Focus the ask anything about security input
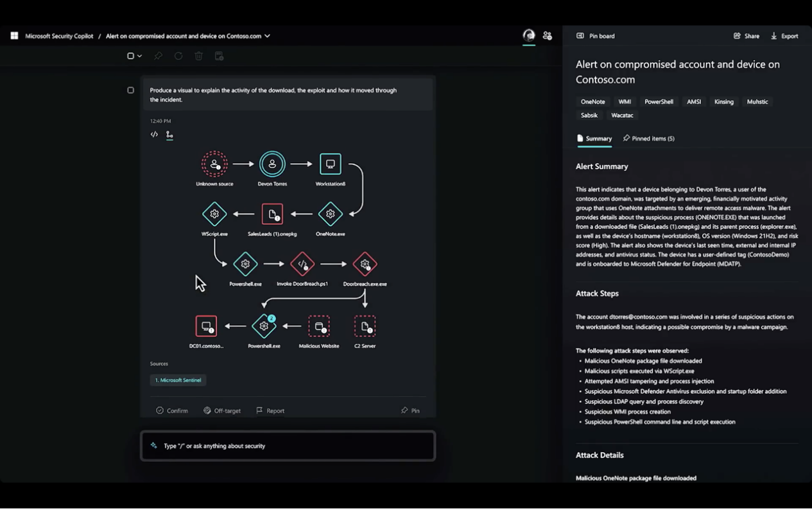Screen dimensions: 812x510 (x=288, y=446)
